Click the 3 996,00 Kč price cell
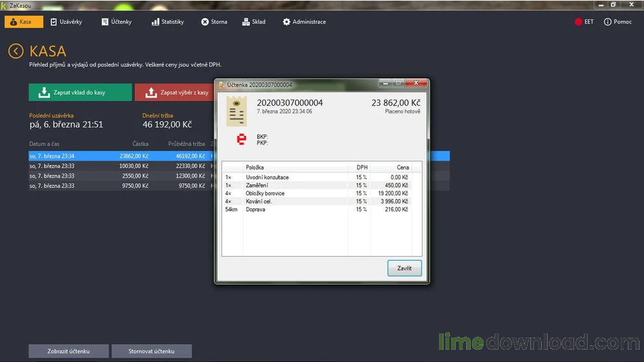The image size is (644, 362). point(394,201)
